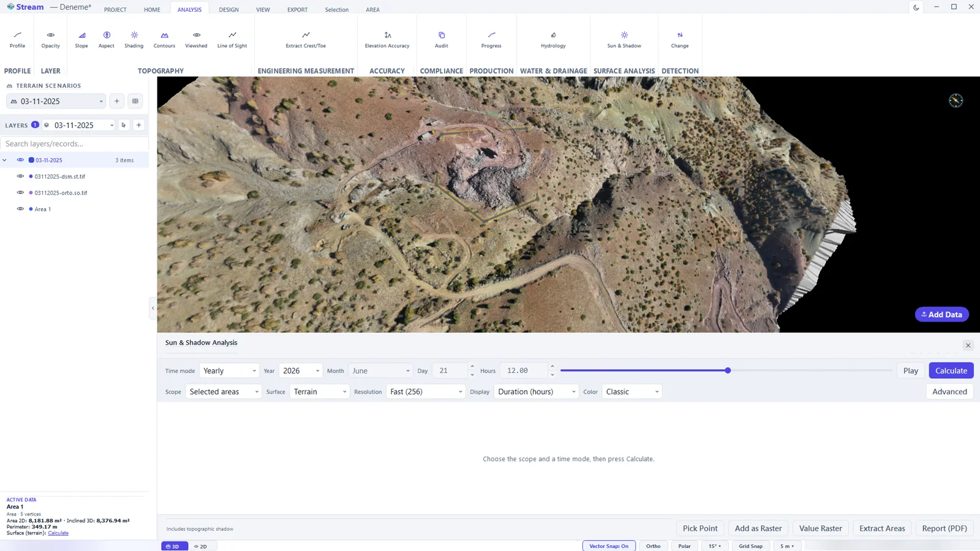Click the Calculate surface link

[58, 533]
